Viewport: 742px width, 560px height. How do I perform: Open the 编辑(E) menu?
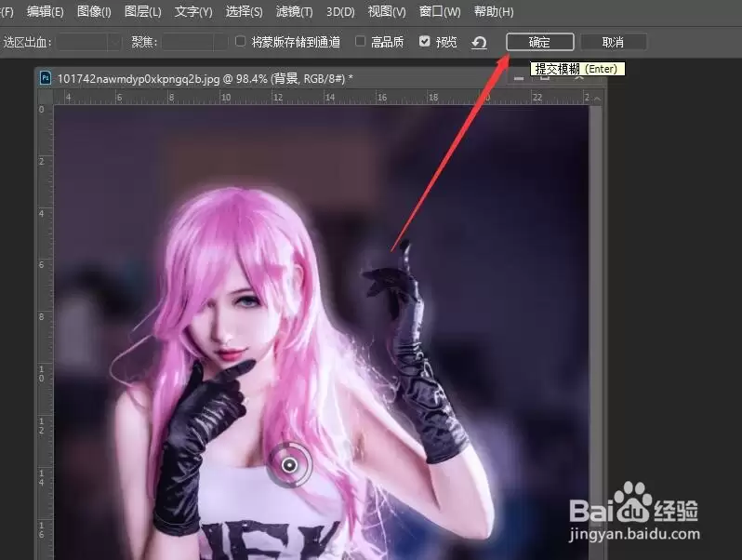[x=46, y=11]
